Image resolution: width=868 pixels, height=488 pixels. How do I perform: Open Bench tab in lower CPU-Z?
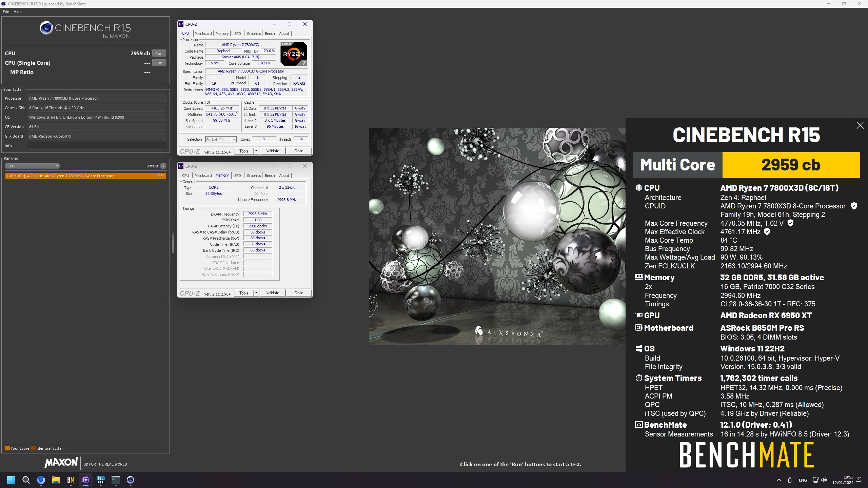pos(270,176)
